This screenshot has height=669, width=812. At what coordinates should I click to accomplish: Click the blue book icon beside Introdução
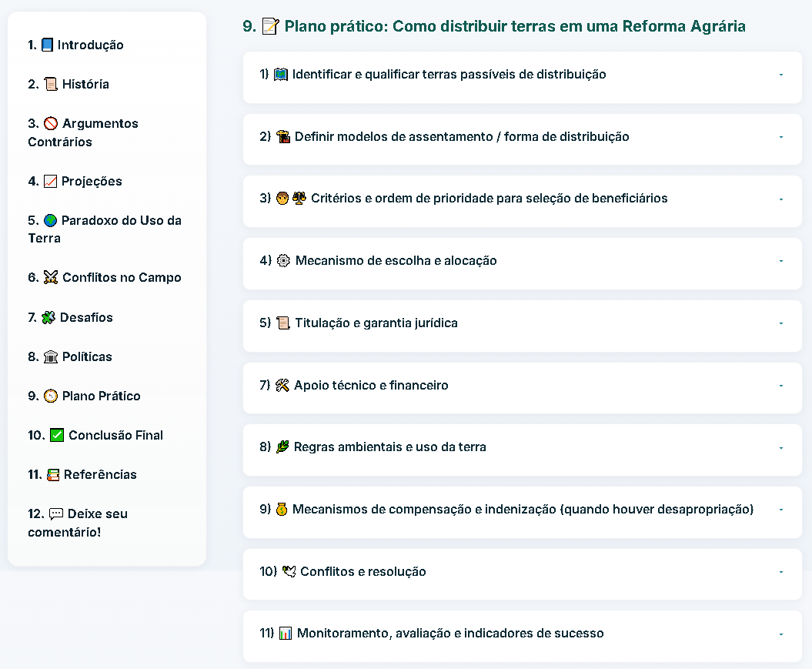pyautogui.click(x=47, y=45)
